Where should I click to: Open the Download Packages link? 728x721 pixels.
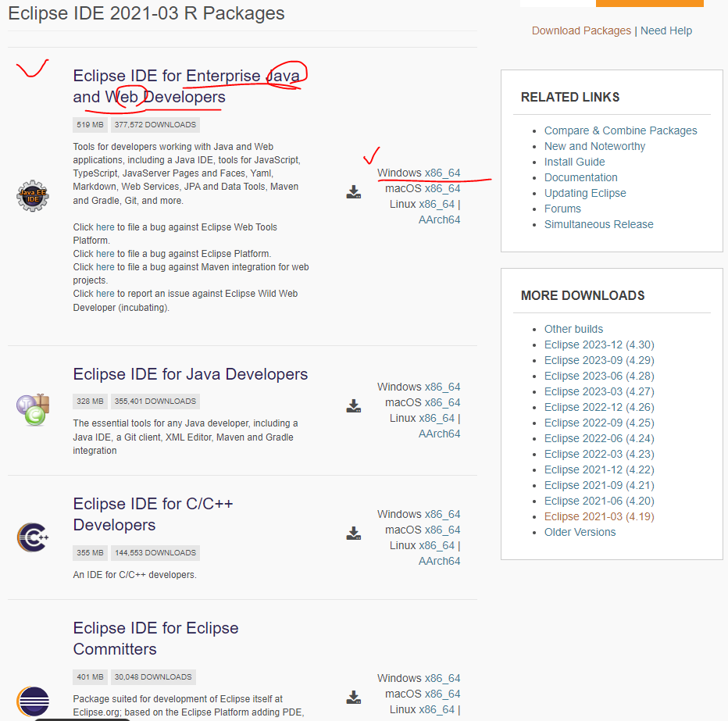click(x=581, y=30)
